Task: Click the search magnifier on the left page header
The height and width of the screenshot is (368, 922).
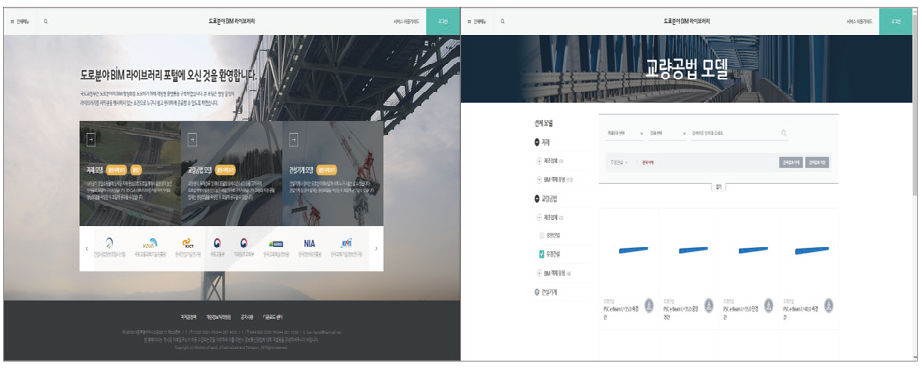Action: point(46,21)
